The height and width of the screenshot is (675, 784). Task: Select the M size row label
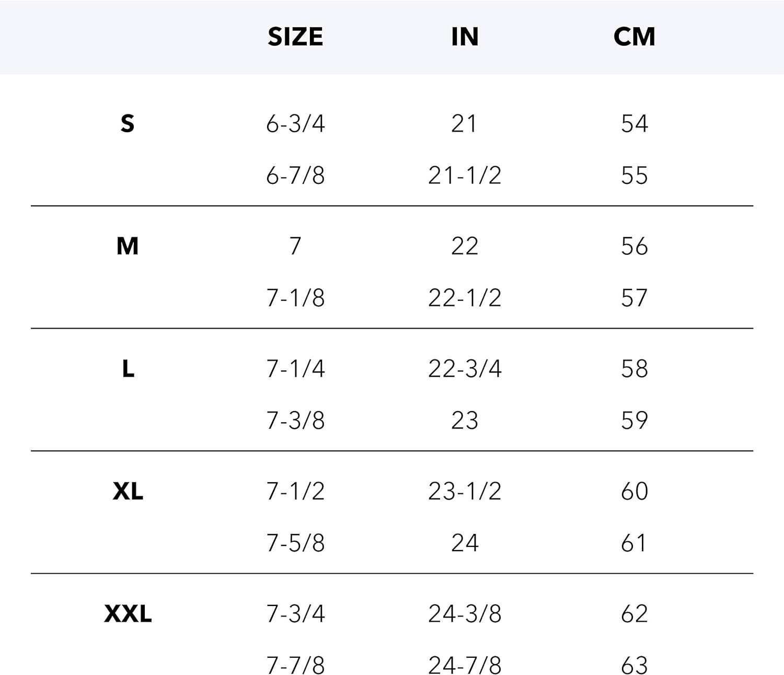pos(128,246)
